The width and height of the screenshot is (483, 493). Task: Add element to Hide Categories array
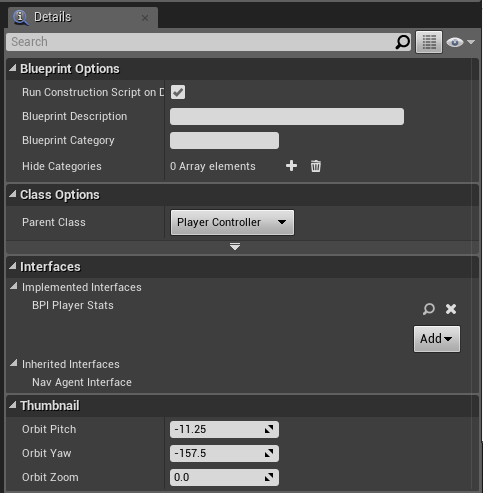[x=291, y=166]
